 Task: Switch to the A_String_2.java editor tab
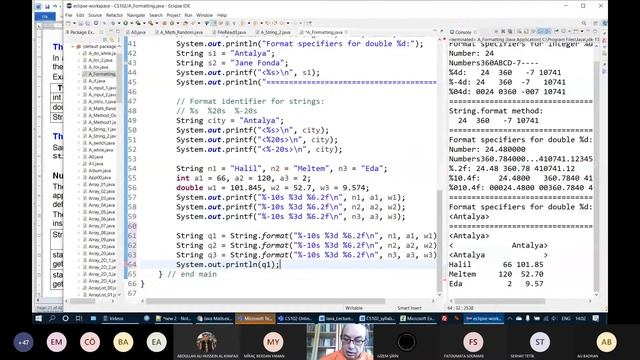pyautogui.click(x=274, y=32)
